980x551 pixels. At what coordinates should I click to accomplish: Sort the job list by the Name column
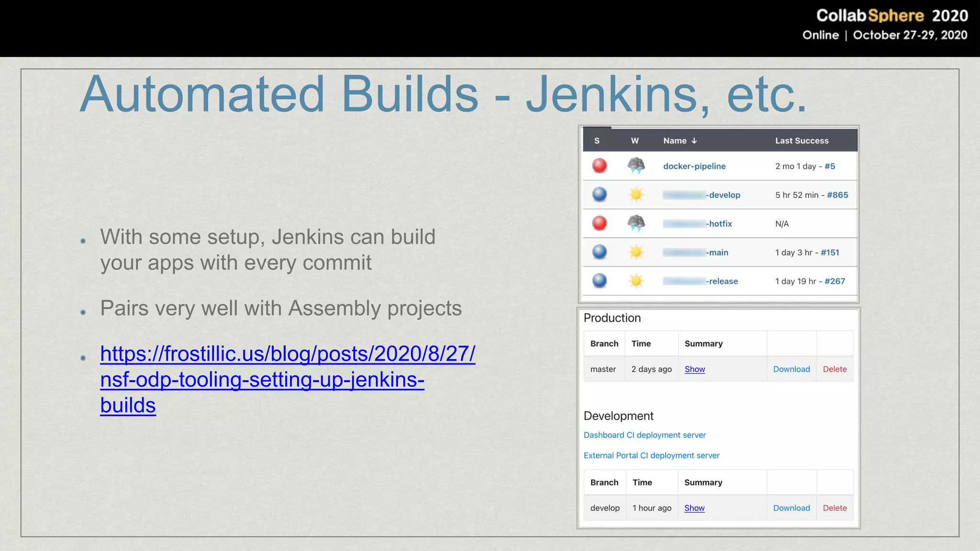click(680, 141)
